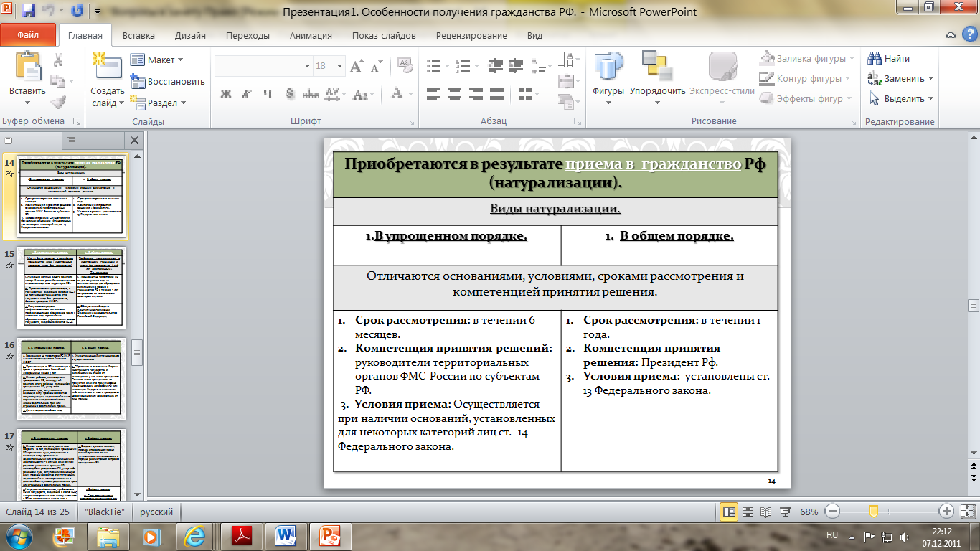Start slideshow from status bar icon
Screen dimensions: 980x551
click(x=785, y=512)
